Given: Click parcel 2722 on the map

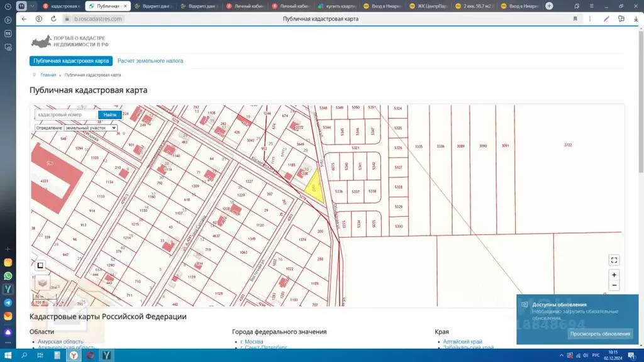Looking at the screenshot, I should (568, 145).
